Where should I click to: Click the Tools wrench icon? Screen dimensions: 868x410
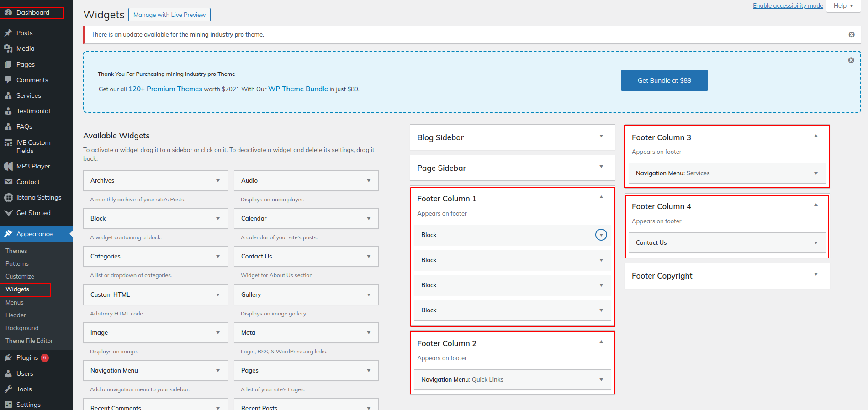[x=8, y=389]
